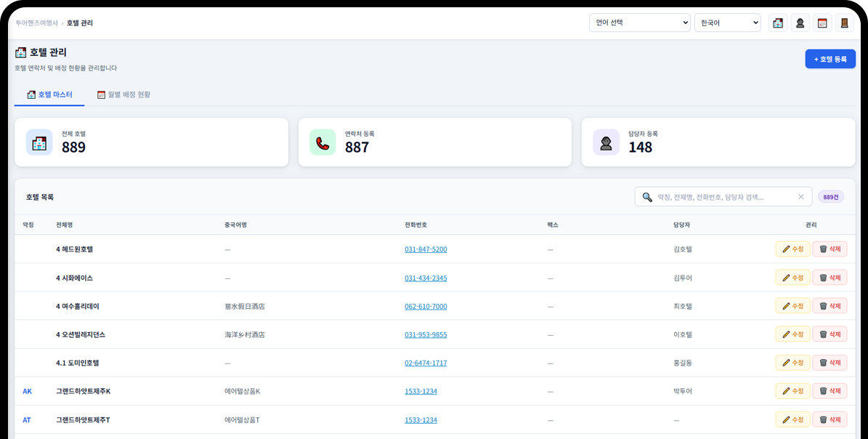Open the 한국어 language dropdown
868x439 pixels.
(727, 23)
